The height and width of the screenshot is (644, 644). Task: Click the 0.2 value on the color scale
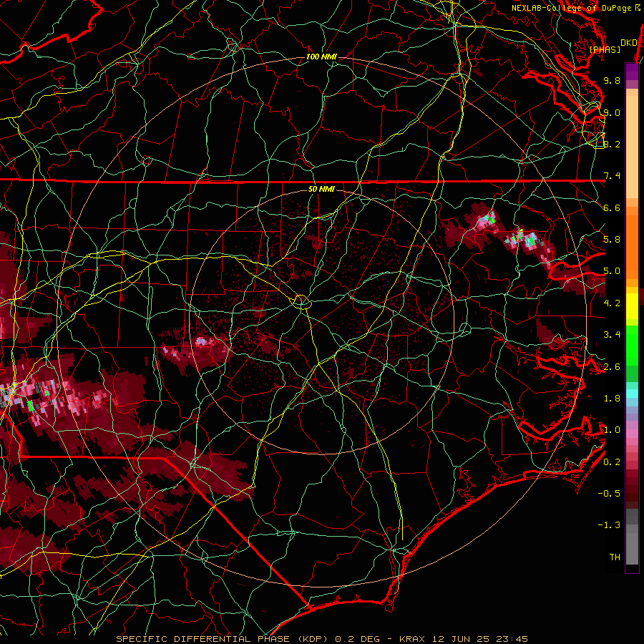pyautogui.click(x=612, y=462)
